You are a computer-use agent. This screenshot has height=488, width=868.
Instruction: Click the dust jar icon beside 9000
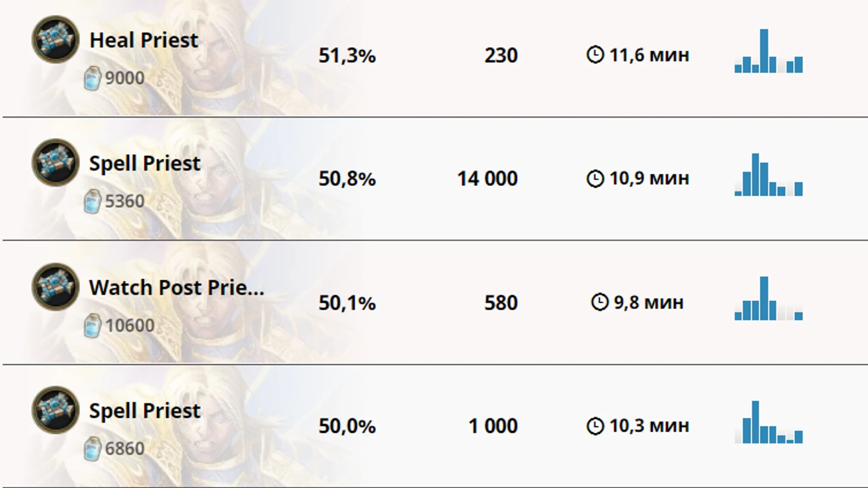(x=92, y=78)
